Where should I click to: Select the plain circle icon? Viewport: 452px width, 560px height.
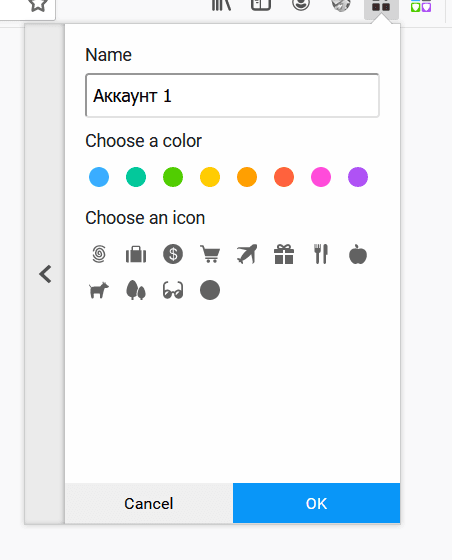[210, 290]
